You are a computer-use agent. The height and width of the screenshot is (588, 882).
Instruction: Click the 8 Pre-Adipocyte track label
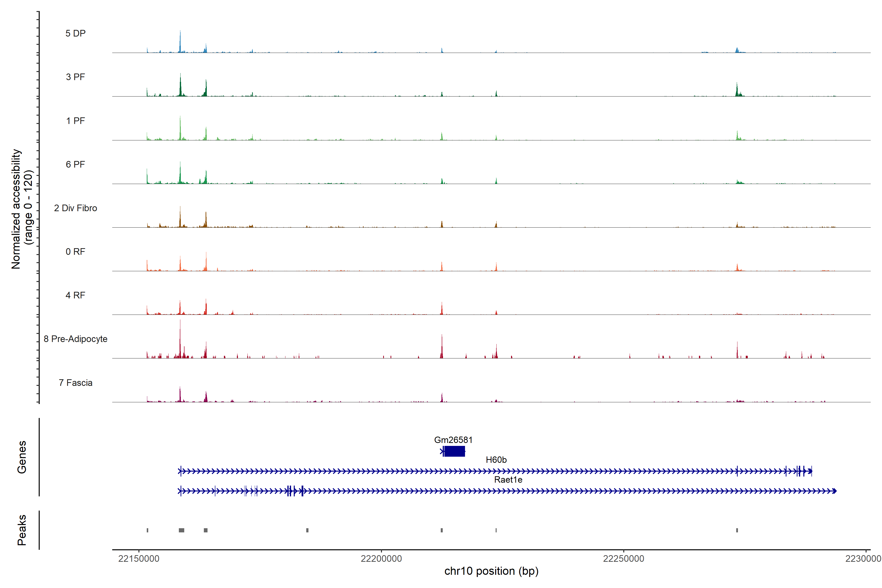(x=75, y=339)
